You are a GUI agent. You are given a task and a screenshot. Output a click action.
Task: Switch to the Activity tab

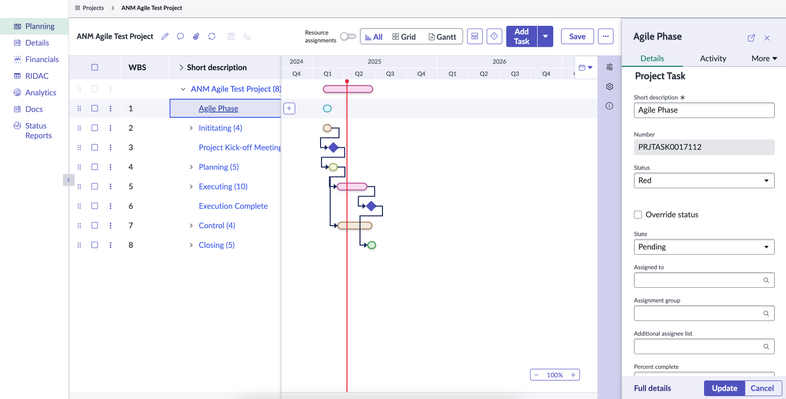click(713, 59)
